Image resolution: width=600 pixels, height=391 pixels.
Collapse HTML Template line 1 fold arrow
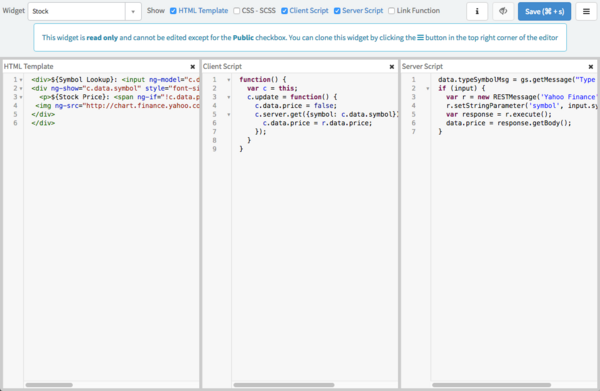point(21,80)
